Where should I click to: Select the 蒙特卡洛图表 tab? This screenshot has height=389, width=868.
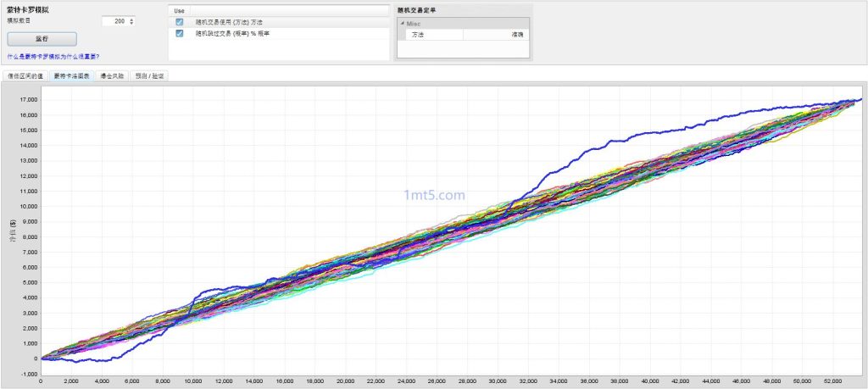71,75
